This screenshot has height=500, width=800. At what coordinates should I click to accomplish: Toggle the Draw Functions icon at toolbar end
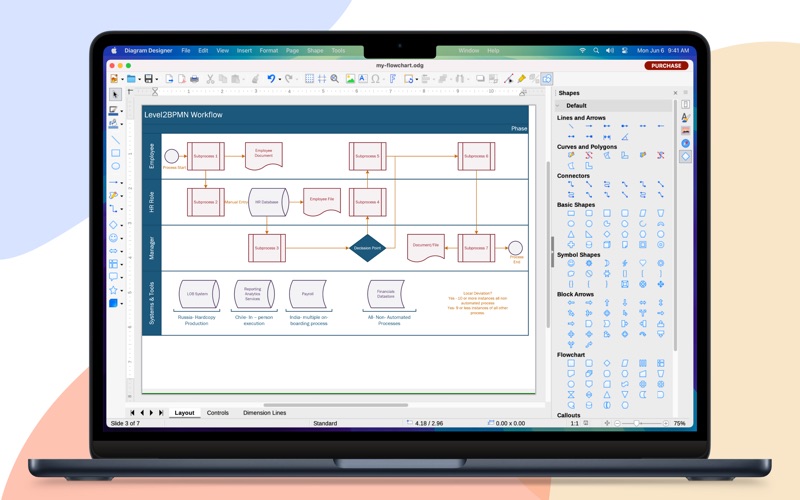[x=547, y=79]
